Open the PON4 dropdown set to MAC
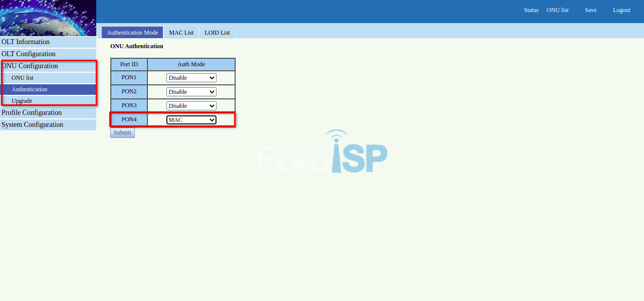This screenshot has width=644, height=301. pyautogui.click(x=191, y=120)
